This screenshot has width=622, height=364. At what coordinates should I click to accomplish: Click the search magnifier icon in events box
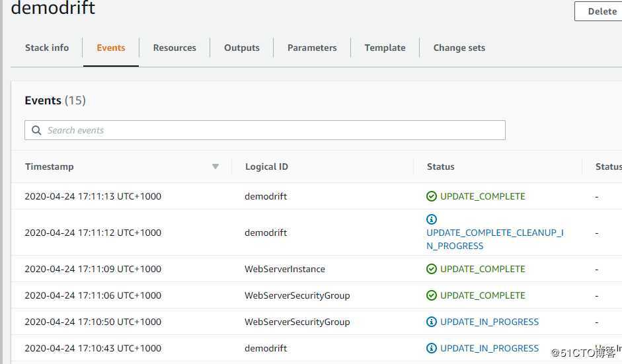coord(36,130)
